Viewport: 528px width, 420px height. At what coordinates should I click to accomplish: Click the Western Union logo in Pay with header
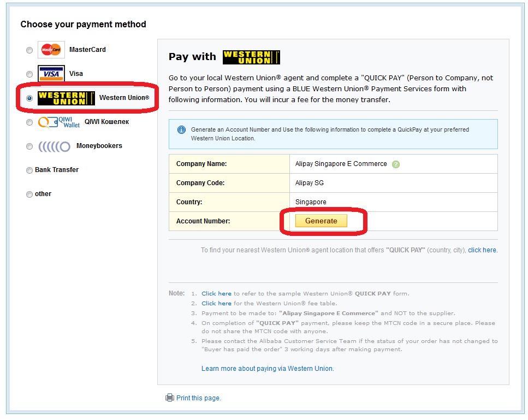point(251,57)
